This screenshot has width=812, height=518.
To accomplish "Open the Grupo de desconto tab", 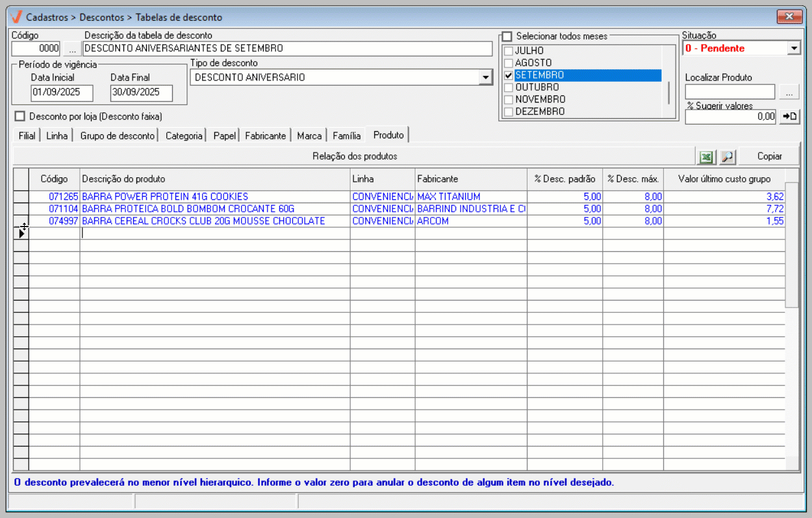I will 118,136.
